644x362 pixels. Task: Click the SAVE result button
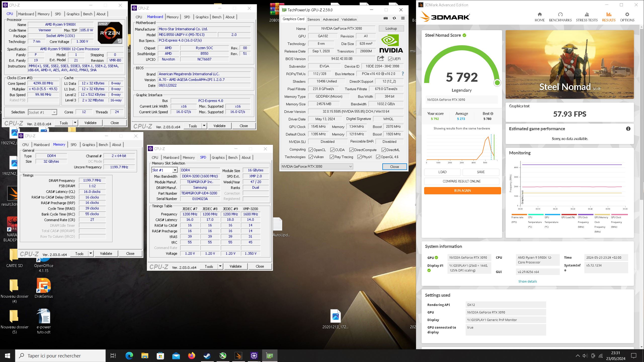click(x=481, y=172)
